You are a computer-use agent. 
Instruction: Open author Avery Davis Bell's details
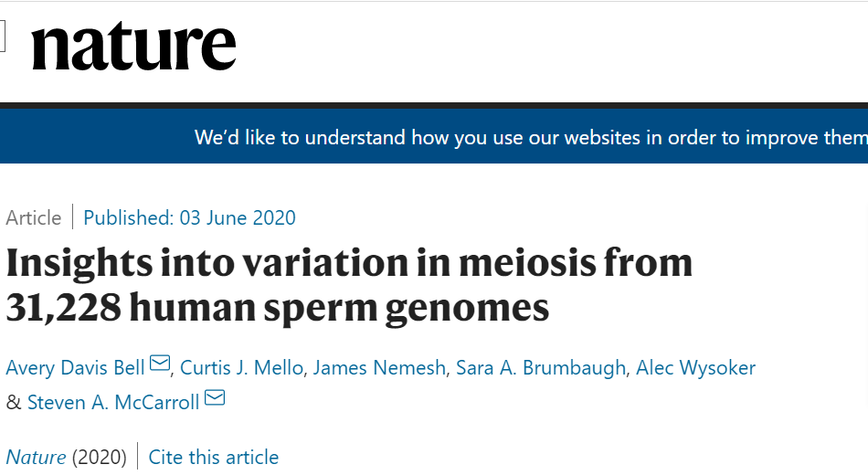coord(75,367)
